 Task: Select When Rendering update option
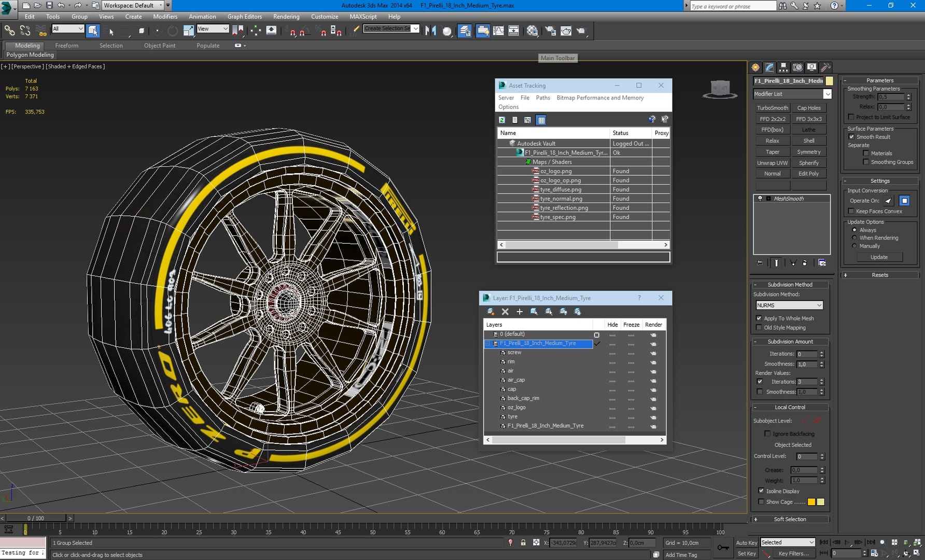click(x=854, y=238)
